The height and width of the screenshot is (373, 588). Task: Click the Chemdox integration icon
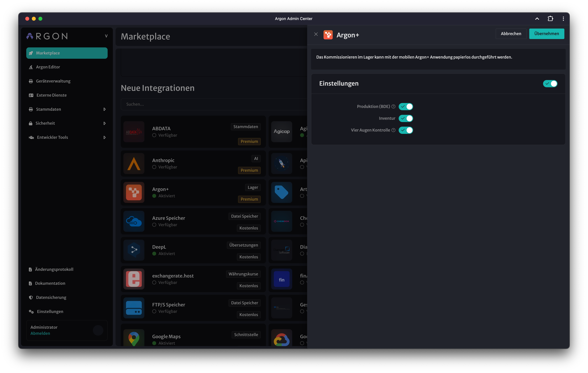(282, 221)
